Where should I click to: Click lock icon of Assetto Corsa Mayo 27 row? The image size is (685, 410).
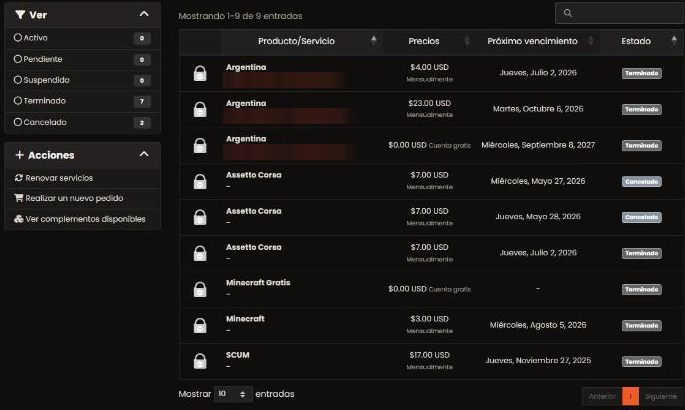click(x=200, y=181)
